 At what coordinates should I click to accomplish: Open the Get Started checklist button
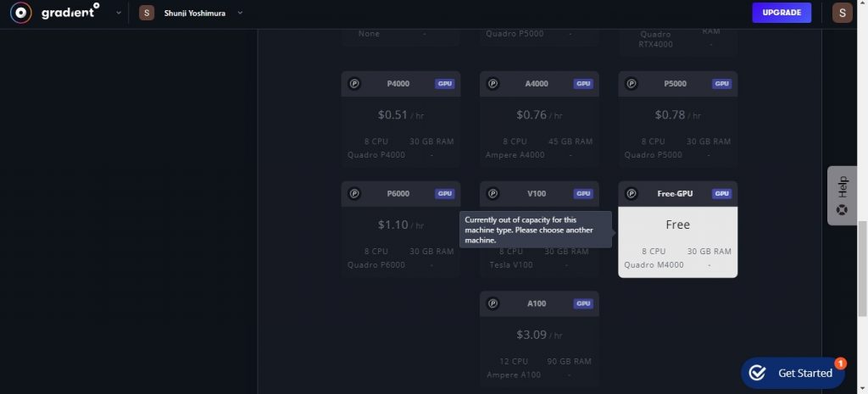tap(793, 373)
